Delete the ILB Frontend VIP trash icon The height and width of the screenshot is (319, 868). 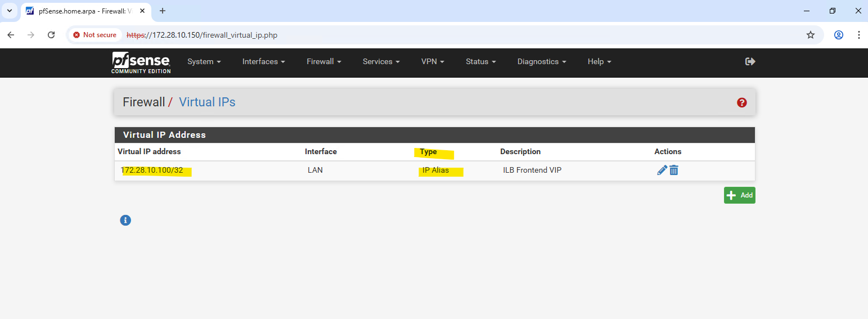coord(674,170)
